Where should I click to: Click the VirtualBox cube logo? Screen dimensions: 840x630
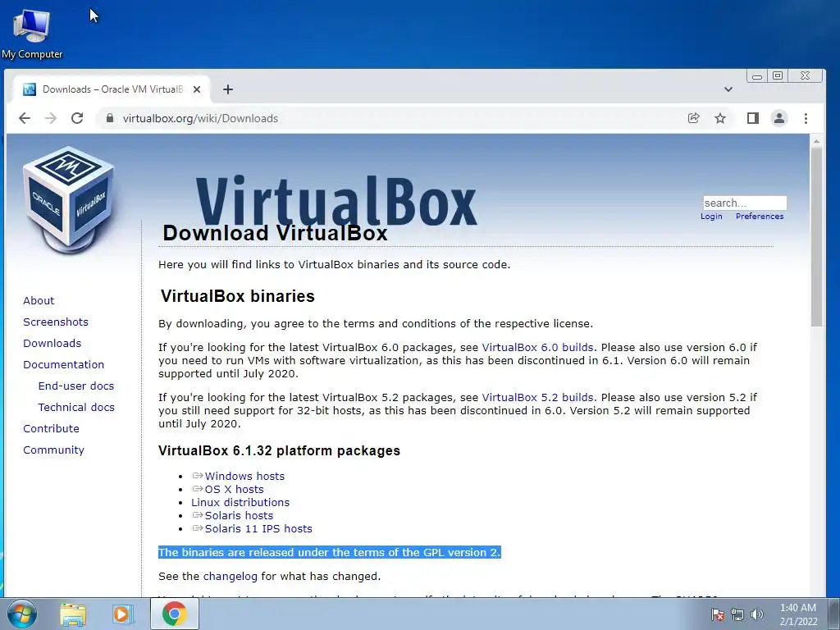click(x=69, y=201)
